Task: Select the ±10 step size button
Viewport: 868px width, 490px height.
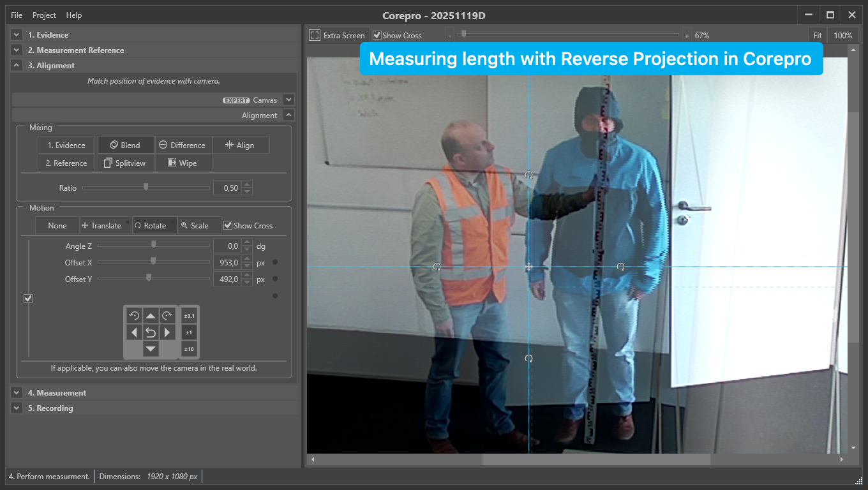Action: pos(189,348)
